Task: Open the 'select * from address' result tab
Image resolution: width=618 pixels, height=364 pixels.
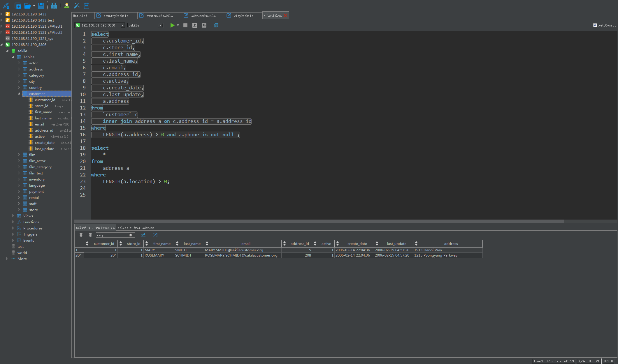Action: (x=136, y=228)
